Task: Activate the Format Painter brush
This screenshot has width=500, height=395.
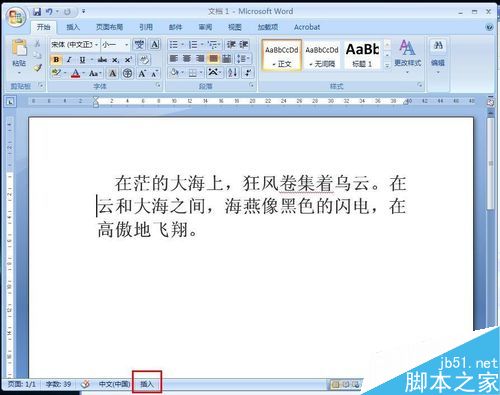Action: [37, 67]
